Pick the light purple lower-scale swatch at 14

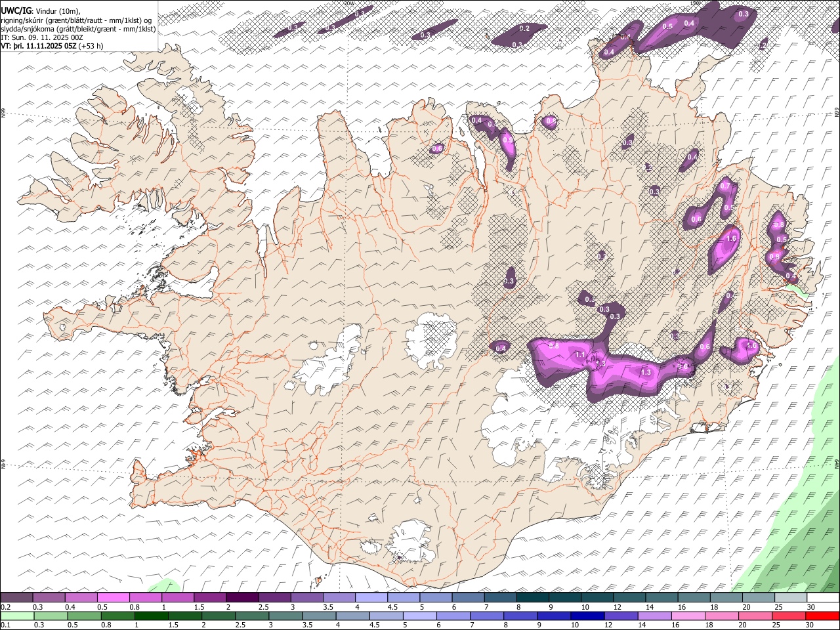point(654,616)
